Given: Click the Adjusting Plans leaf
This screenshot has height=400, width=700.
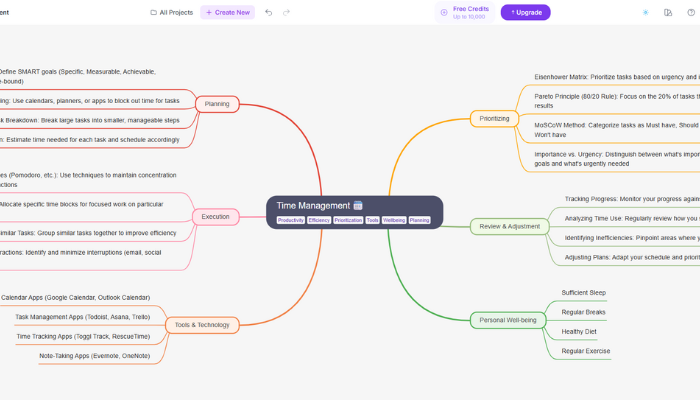Looking at the screenshot, I should [632, 257].
